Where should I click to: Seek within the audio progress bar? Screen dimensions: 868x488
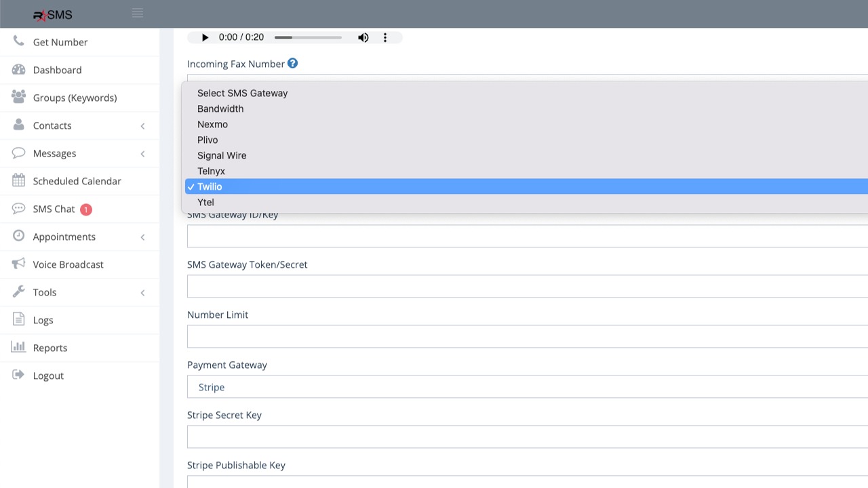click(308, 37)
